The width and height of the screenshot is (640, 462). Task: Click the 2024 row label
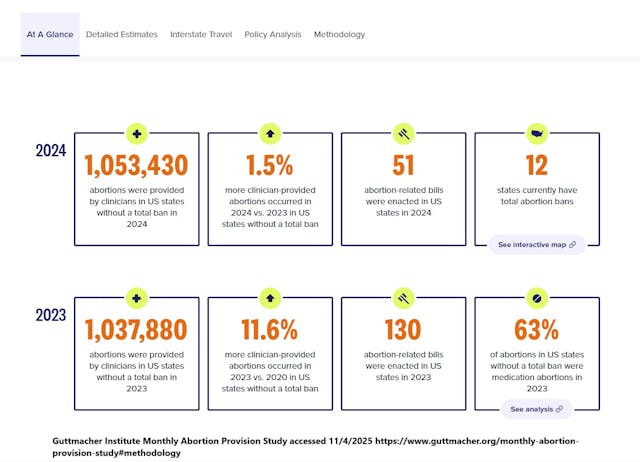tap(51, 151)
